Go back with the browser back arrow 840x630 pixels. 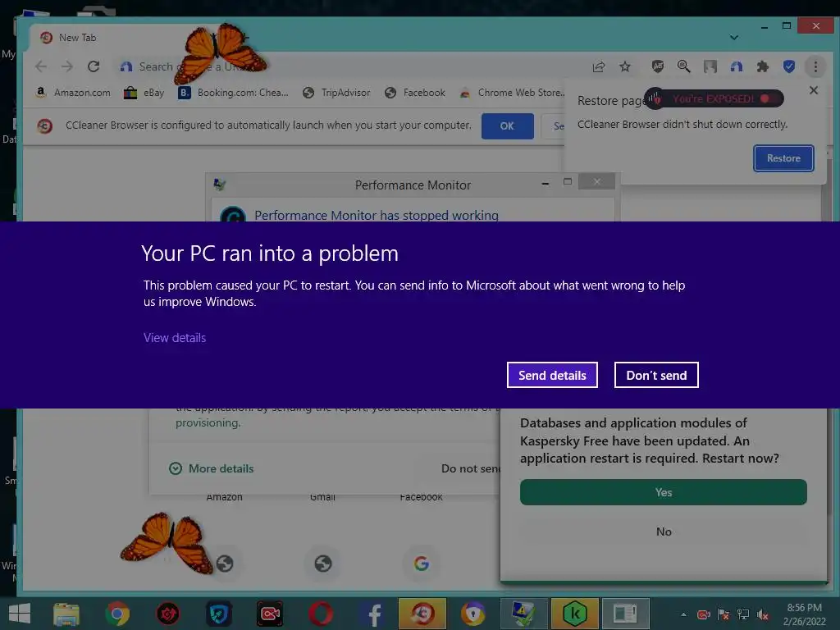click(x=41, y=66)
